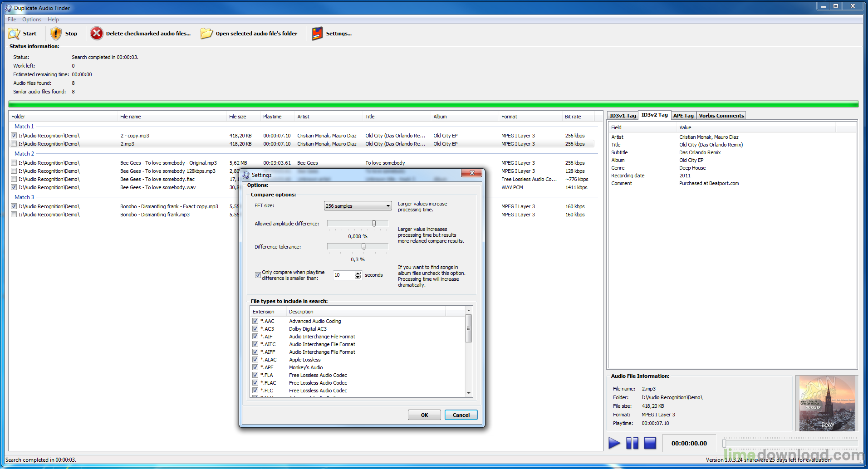Toggle checkbox for 2 - copy.mp3
This screenshot has height=469, width=868.
(14, 136)
